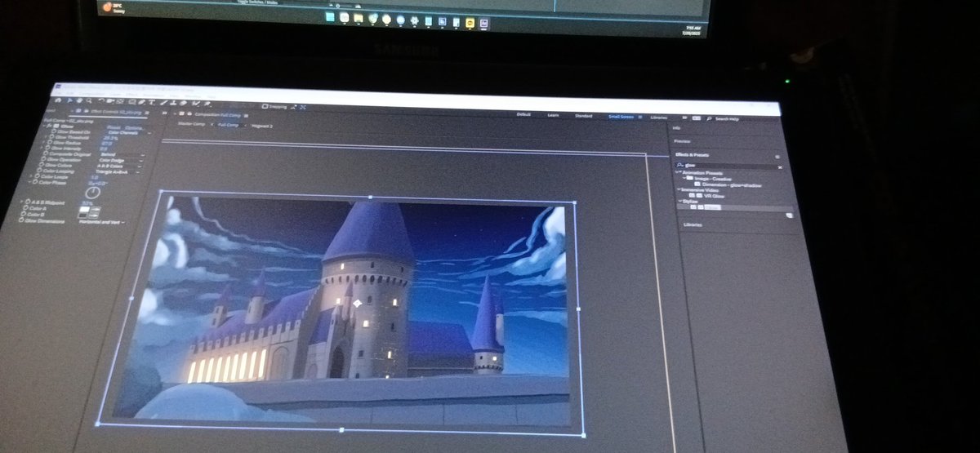Clear the glow search with the X
Screen dimensions: 980x453
tap(780, 167)
